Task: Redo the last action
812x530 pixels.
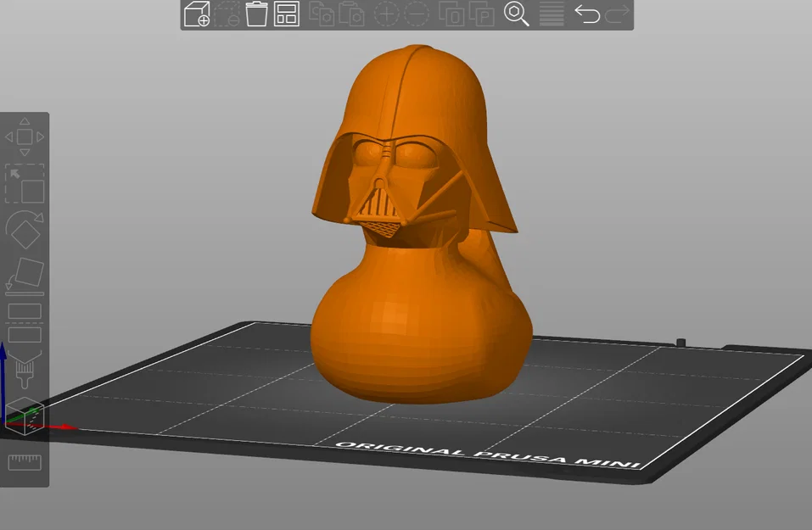Action: coord(617,14)
